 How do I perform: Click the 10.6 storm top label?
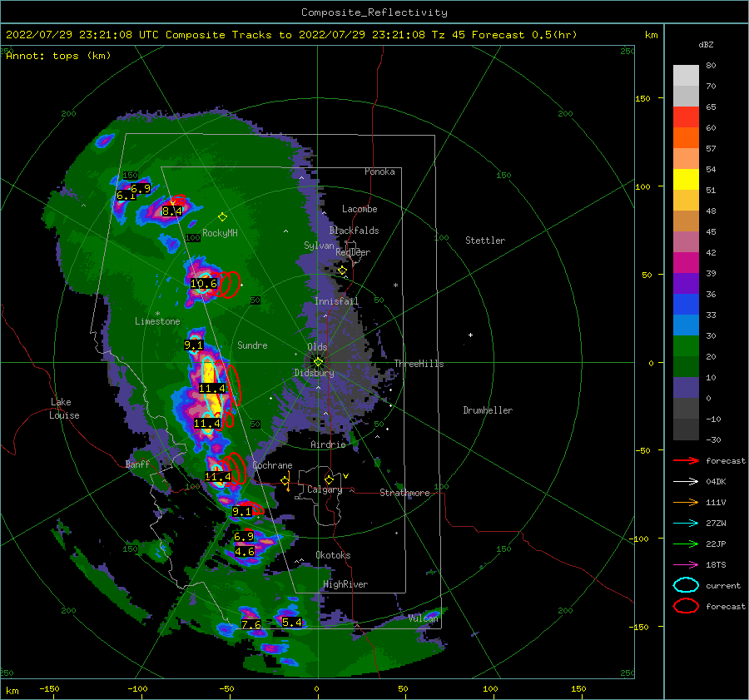[204, 283]
